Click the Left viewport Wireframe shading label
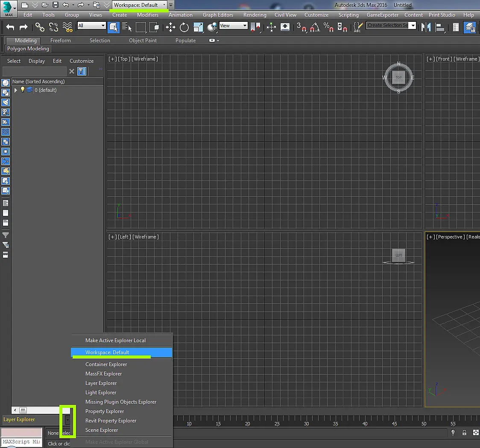480x448 pixels. (x=145, y=237)
